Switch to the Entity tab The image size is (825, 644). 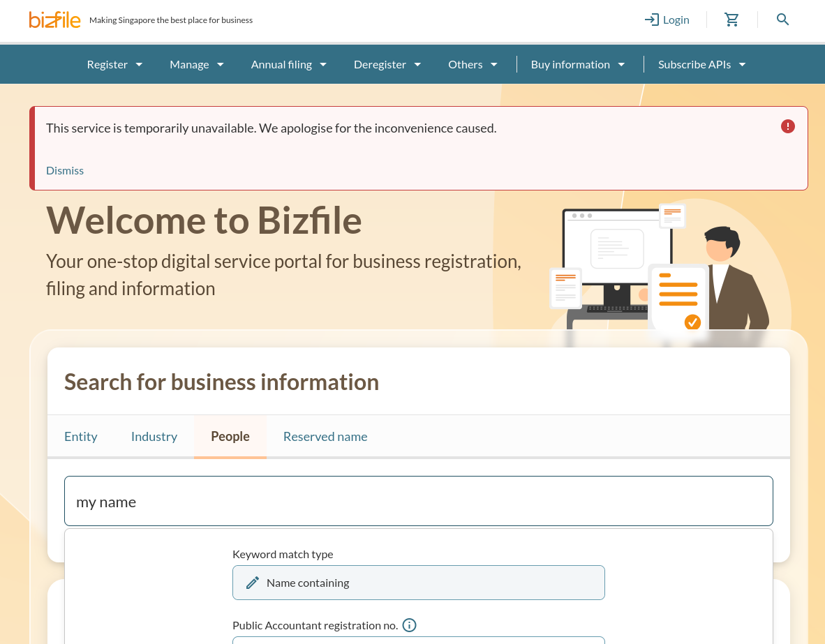[81, 436]
